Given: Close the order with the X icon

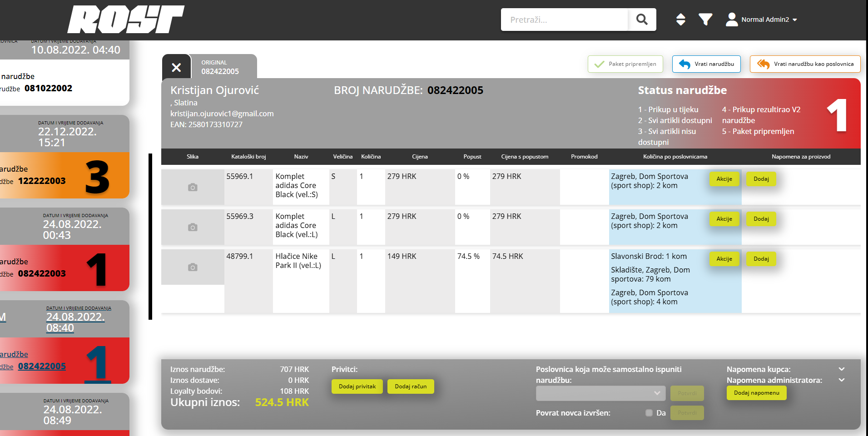Looking at the screenshot, I should pyautogui.click(x=176, y=68).
